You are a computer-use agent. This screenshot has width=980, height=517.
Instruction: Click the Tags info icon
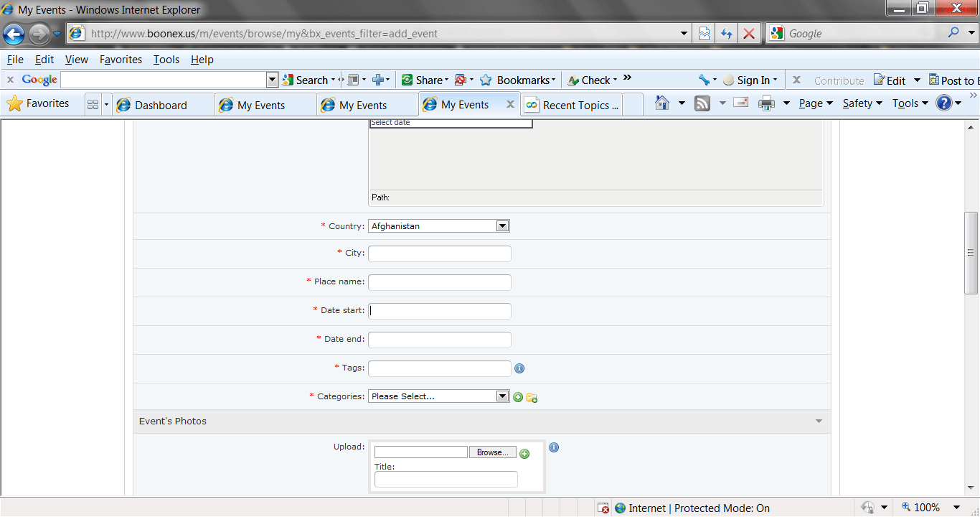coord(519,368)
